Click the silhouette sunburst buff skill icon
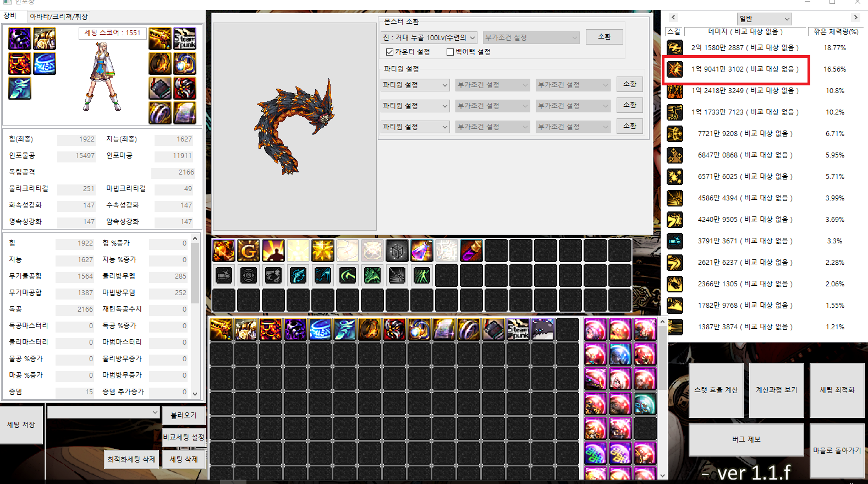 tap(273, 251)
